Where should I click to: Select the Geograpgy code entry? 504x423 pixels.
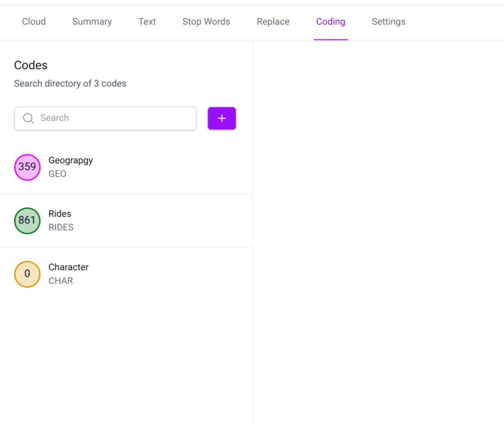pyautogui.click(x=126, y=167)
